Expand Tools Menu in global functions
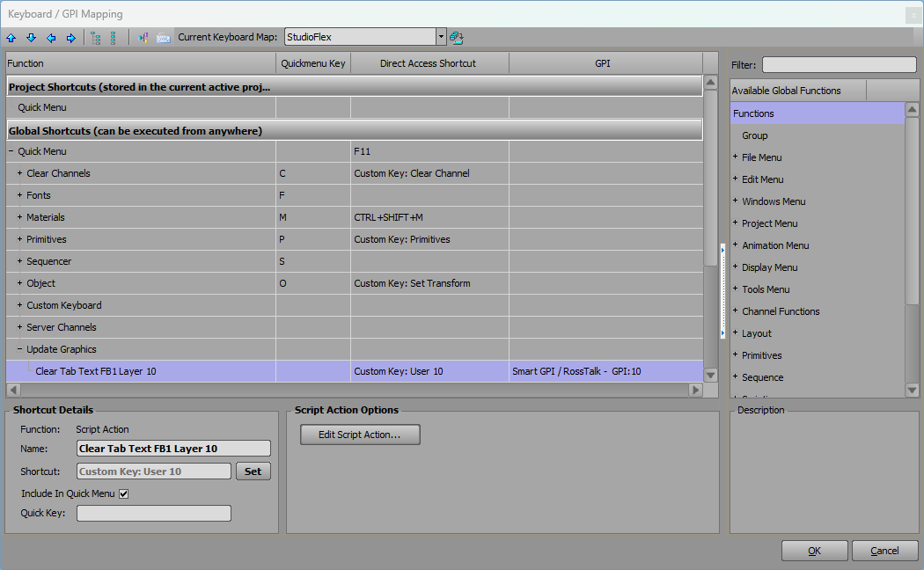Image resolution: width=924 pixels, height=570 pixels. (x=735, y=289)
